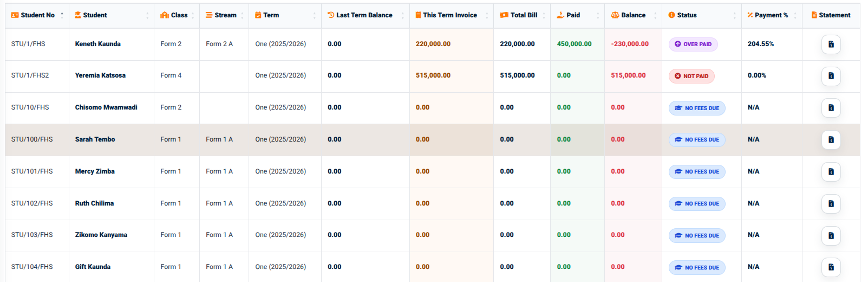Select student name Keneth Kaunda
This screenshot has width=868, height=282.
(x=97, y=44)
